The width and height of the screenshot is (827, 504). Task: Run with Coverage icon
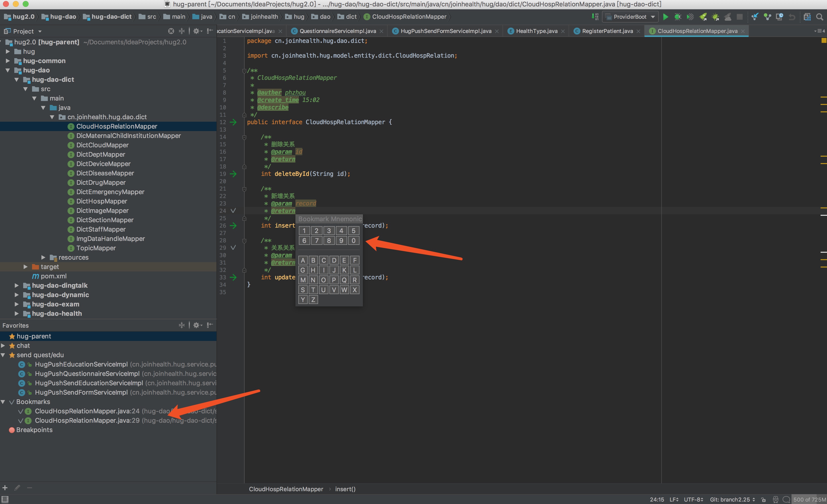tap(690, 17)
